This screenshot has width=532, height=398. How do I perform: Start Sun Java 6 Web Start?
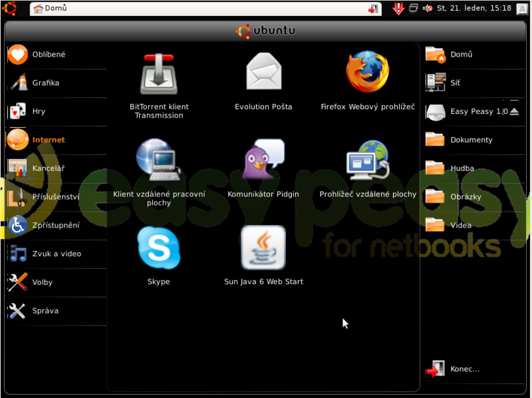pyautogui.click(x=263, y=256)
